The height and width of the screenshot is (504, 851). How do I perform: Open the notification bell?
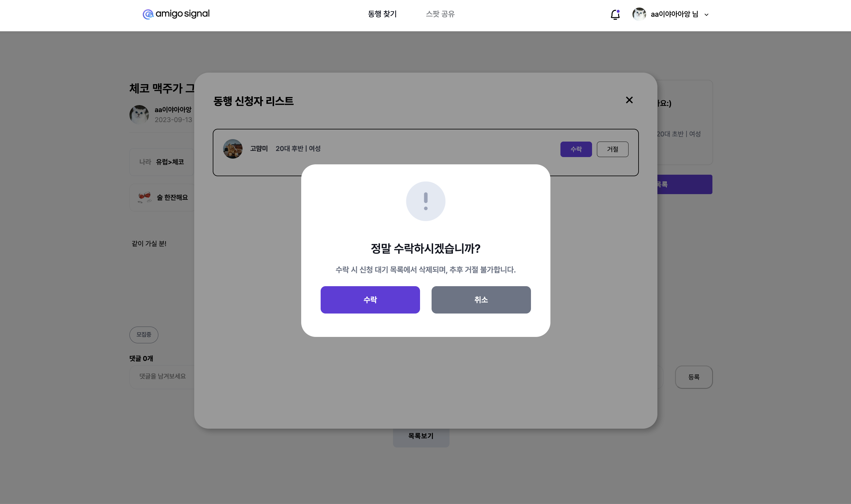(615, 15)
